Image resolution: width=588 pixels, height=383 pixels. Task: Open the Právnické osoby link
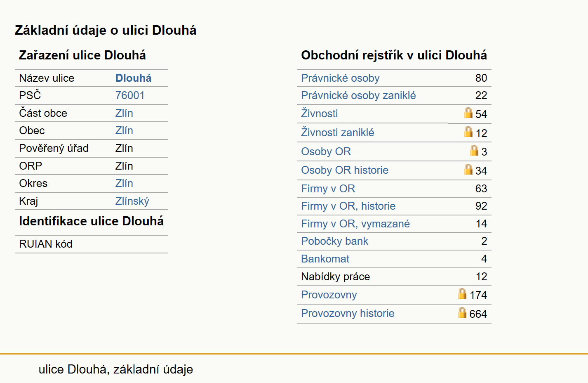pyautogui.click(x=340, y=78)
